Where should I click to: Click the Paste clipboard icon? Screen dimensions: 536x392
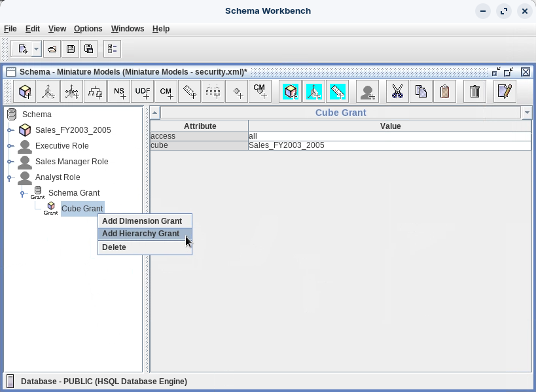click(444, 92)
